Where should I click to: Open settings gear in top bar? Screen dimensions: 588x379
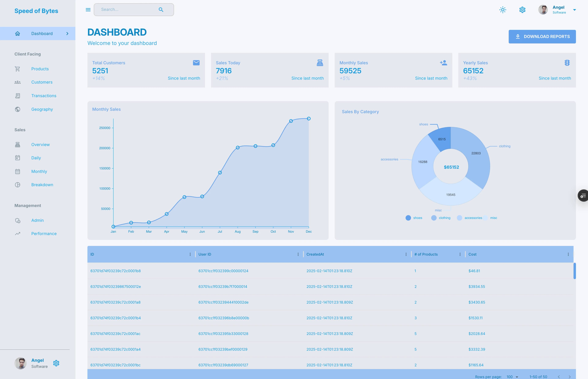(x=522, y=10)
